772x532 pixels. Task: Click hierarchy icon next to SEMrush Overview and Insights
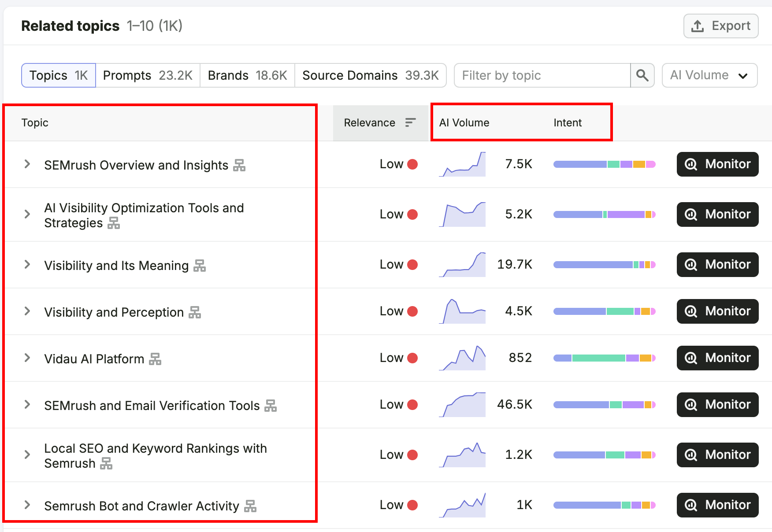pyautogui.click(x=239, y=165)
